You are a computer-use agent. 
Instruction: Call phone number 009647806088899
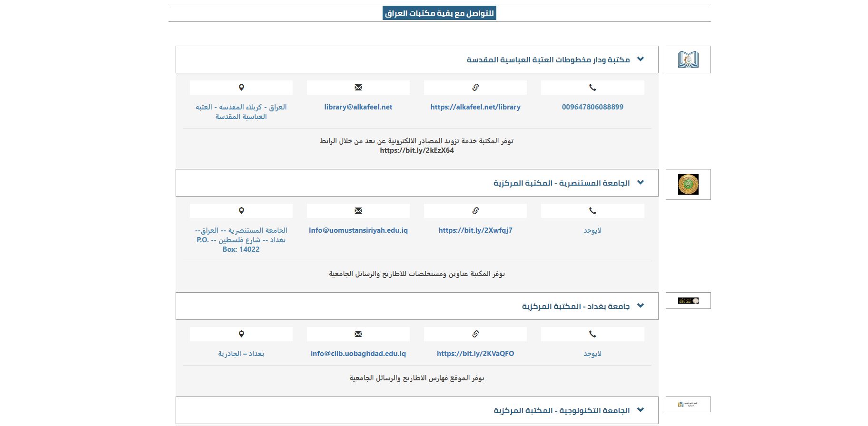(x=592, y=107)
